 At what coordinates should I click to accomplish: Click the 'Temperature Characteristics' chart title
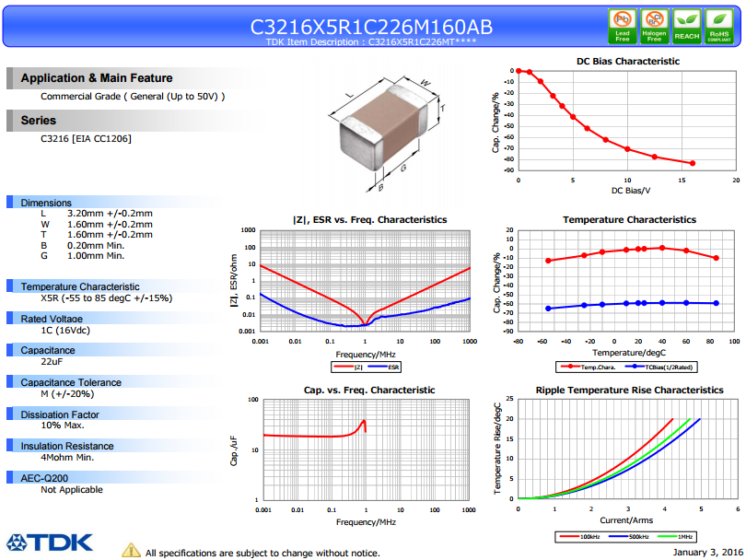coord(629,220)
